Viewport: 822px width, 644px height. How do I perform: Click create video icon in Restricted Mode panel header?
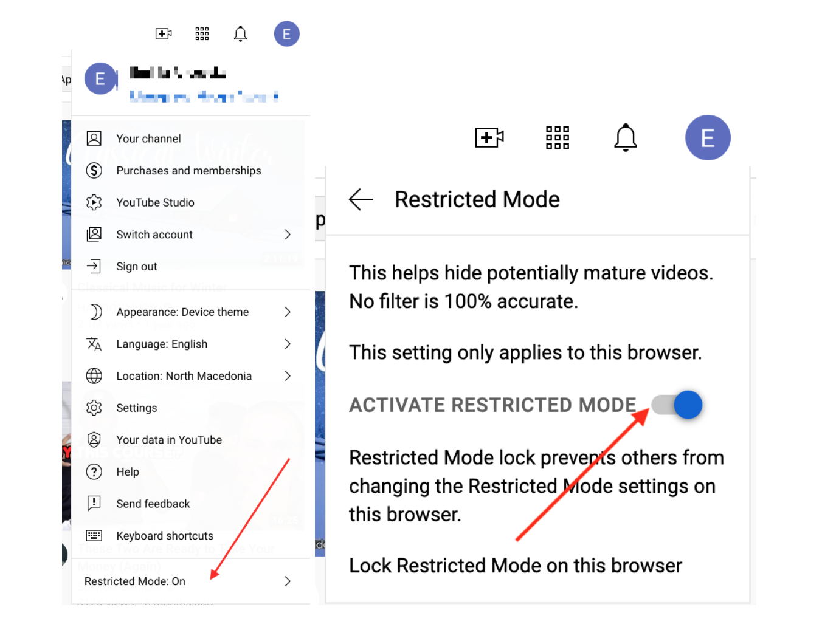pos(489,137)
